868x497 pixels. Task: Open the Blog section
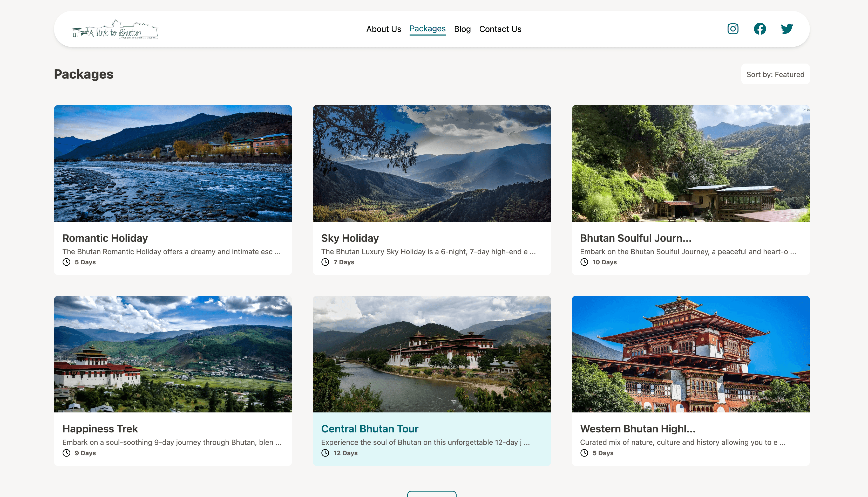pyautogui.click(x=462, y=29)
